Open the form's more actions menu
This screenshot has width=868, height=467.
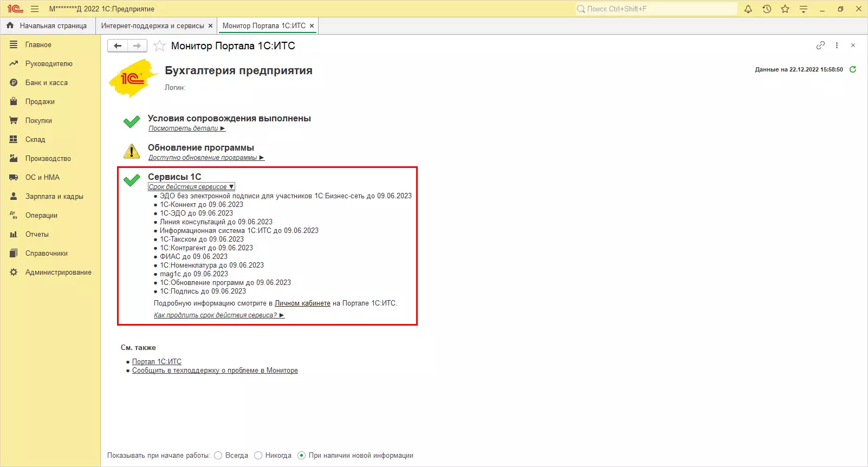coord(837,46)
